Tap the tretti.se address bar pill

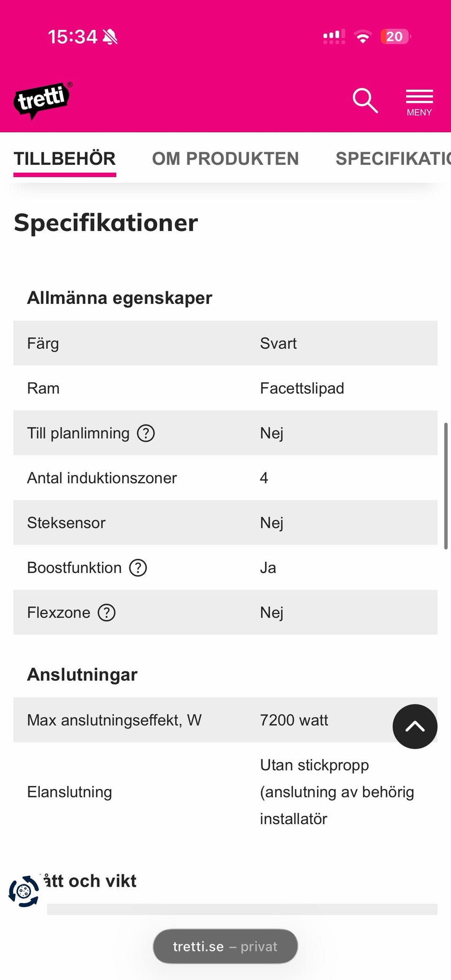click(x=225, y=946)
